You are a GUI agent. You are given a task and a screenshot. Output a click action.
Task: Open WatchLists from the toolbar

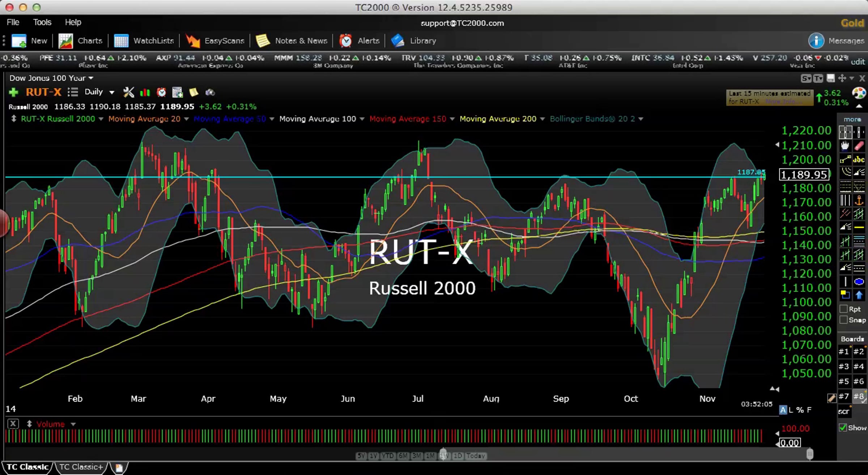(144, 41)
